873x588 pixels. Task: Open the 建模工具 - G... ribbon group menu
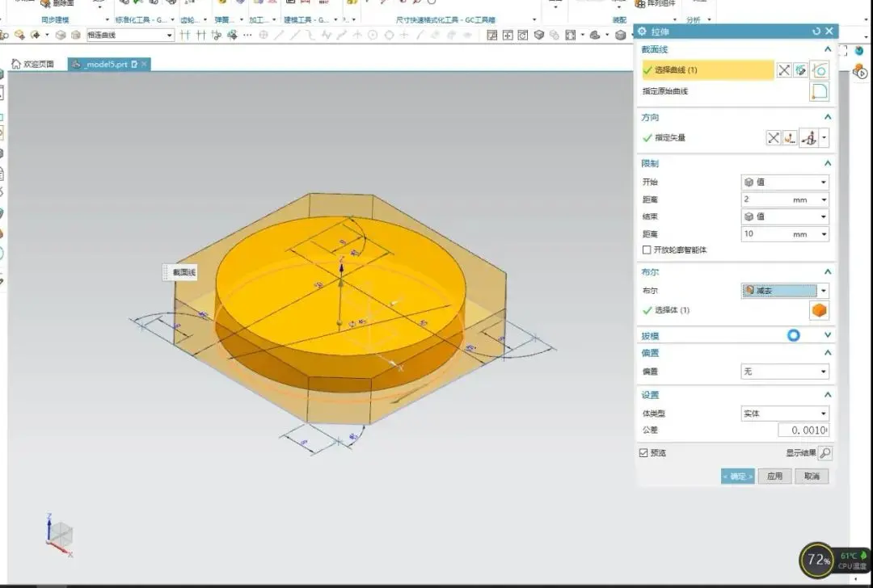[335, 20]
